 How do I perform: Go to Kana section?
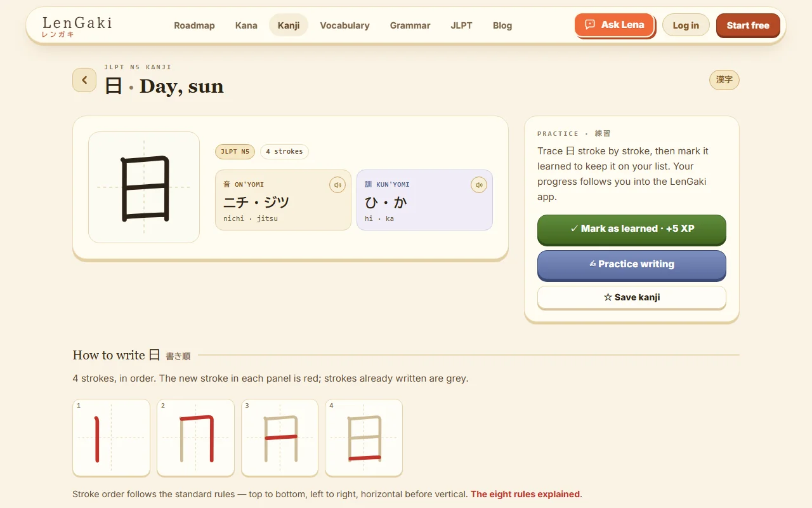246,25
